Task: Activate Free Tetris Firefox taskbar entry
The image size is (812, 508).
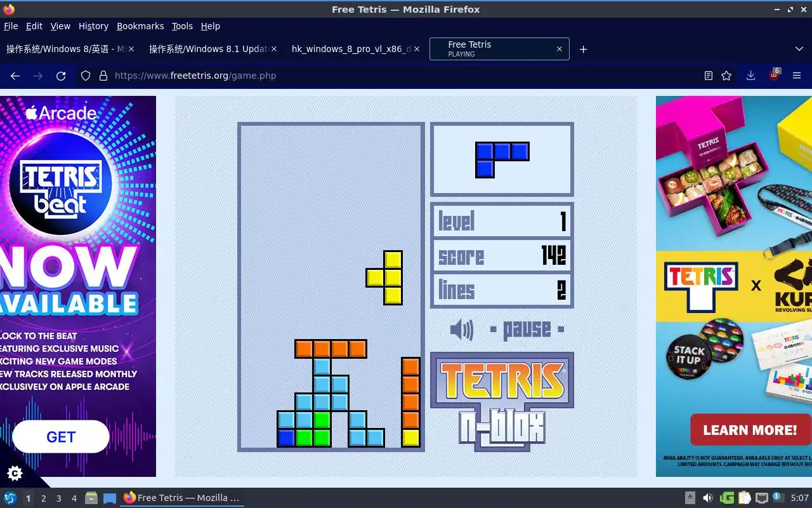Action: click(x=182, y=498)
